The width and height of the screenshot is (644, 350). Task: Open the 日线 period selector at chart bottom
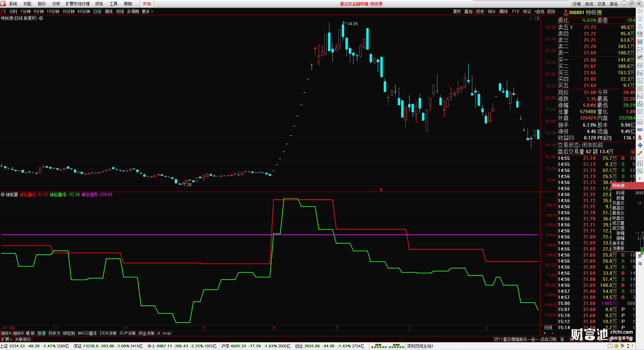[548, 327]
